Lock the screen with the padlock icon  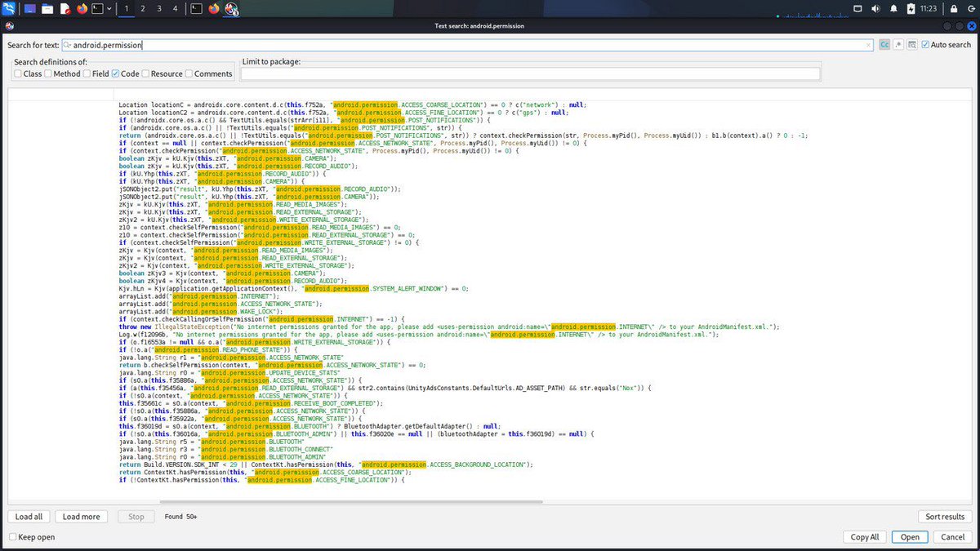[x=955, y=9]
